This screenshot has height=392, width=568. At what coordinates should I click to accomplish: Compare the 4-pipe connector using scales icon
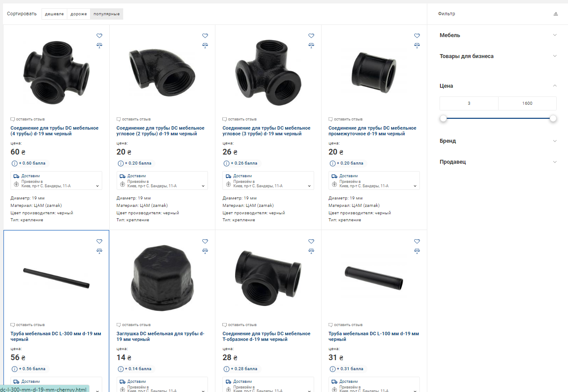[99, 45]
